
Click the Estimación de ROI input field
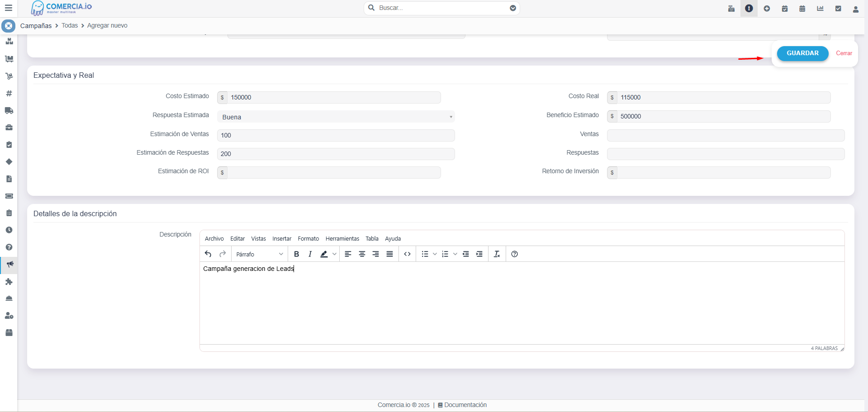333,173
